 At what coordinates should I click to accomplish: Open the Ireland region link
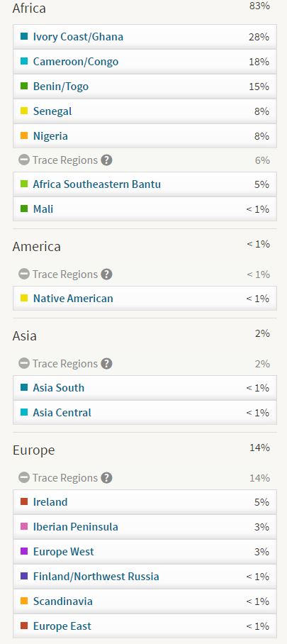50,502
